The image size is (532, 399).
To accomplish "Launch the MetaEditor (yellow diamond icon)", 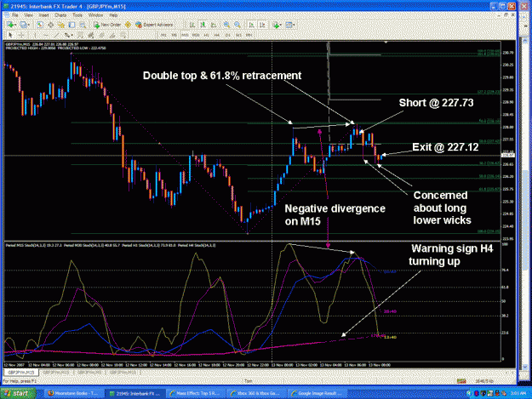I will click(128, 25).
